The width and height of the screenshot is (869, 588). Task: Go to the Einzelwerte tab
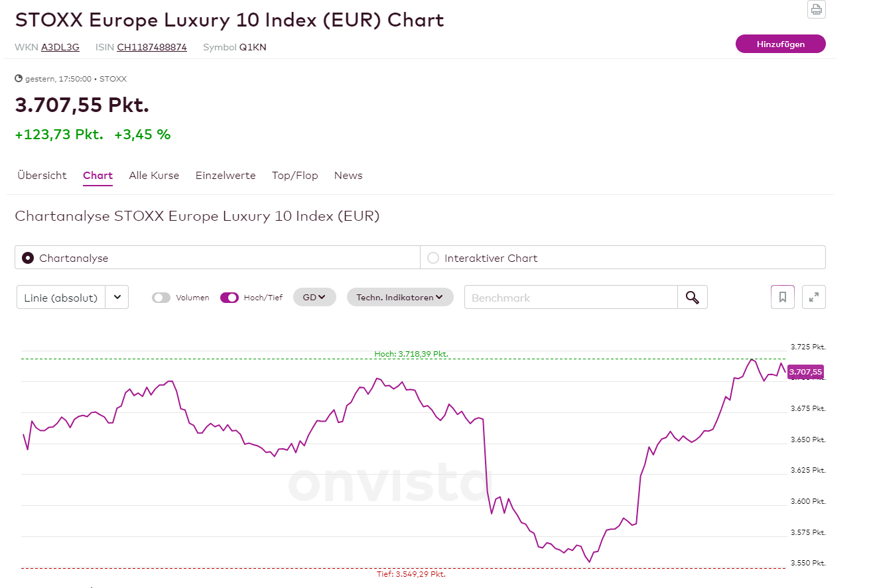226,176
